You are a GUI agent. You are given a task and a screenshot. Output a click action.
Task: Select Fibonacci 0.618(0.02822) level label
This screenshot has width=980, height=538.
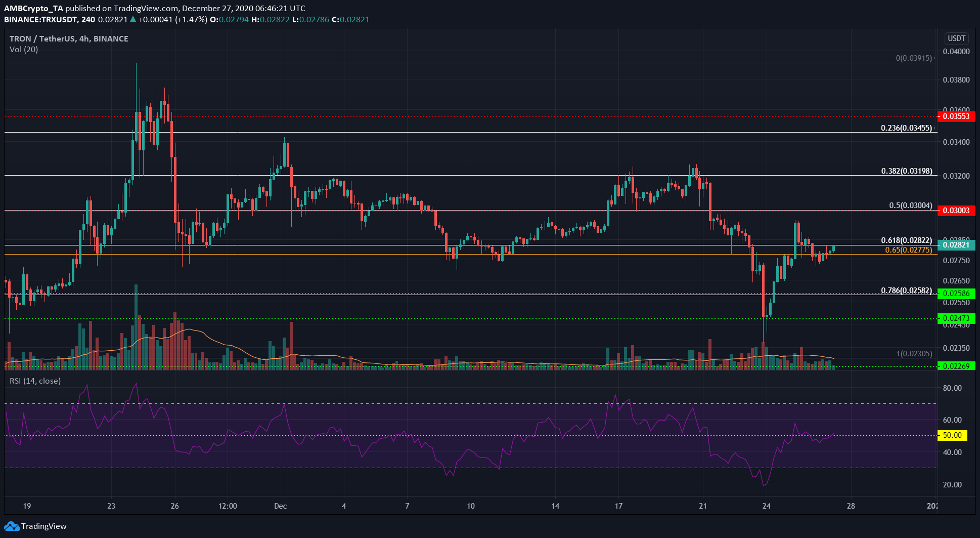(906, 240)
